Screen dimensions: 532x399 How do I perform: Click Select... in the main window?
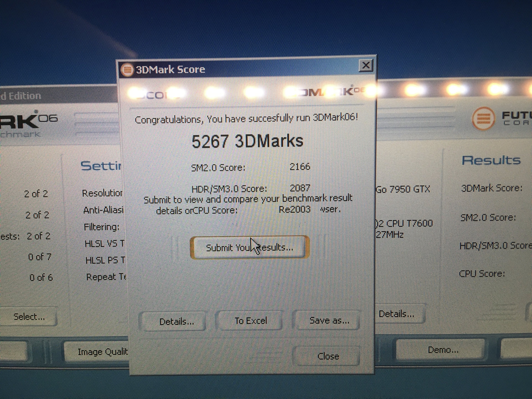[x=29, y=317]
